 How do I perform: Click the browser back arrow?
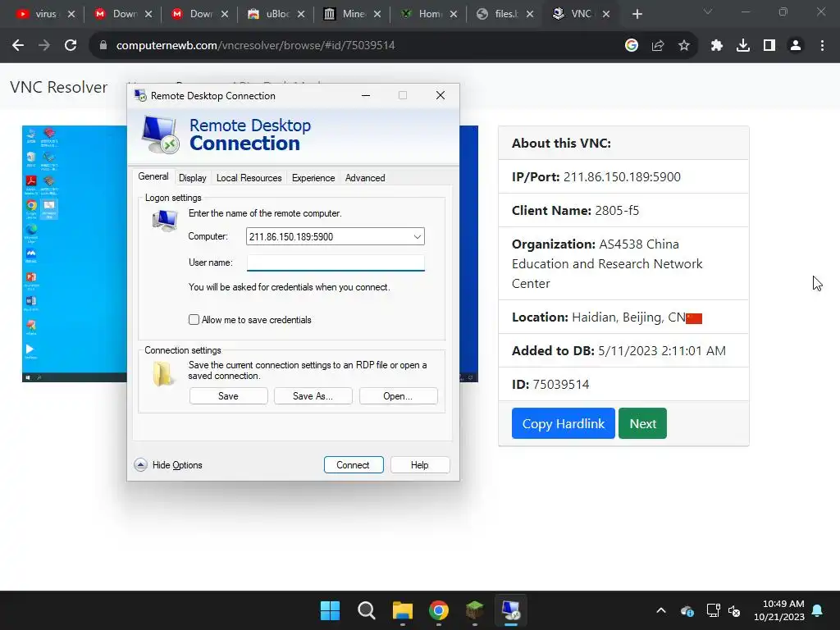click(x=18, y=46)
